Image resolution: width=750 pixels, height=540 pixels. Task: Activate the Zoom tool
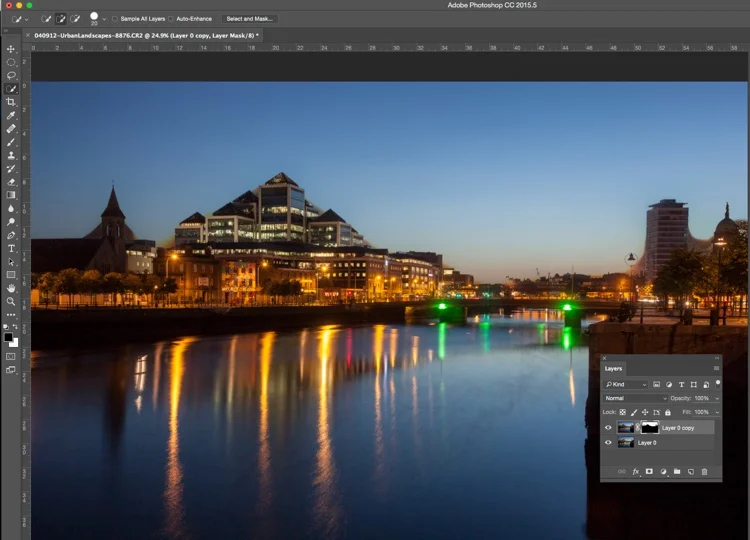pyautogui.click(x=11, y=301)
